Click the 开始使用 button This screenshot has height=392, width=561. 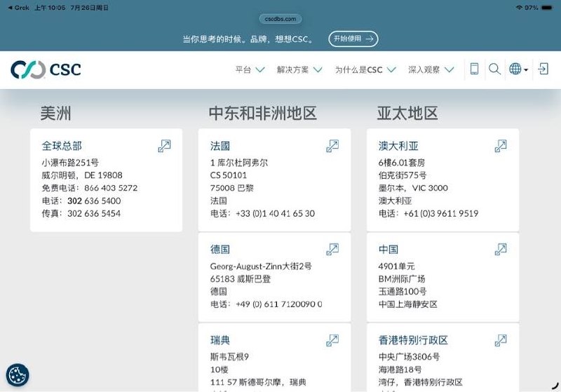[x=353, y=39]
